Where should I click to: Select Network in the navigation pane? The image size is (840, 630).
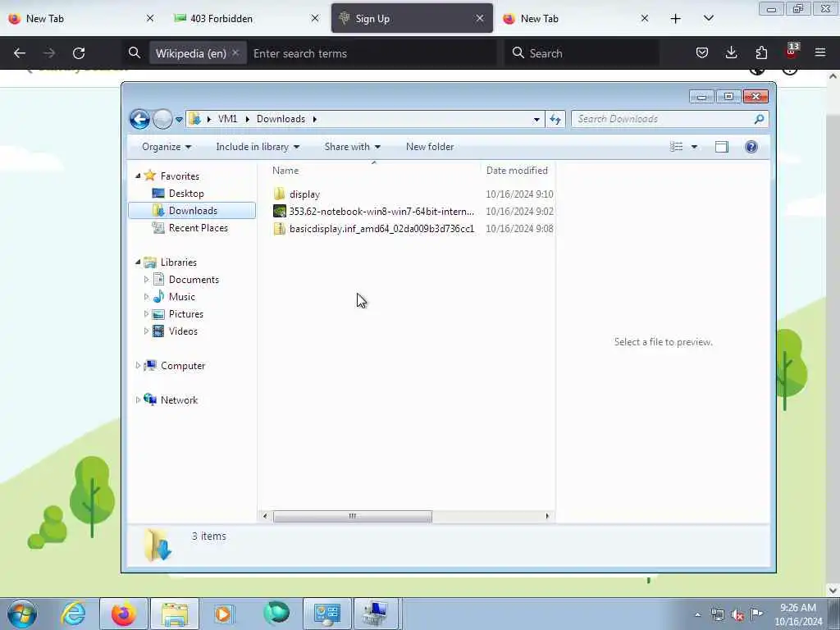pos(178,399)
